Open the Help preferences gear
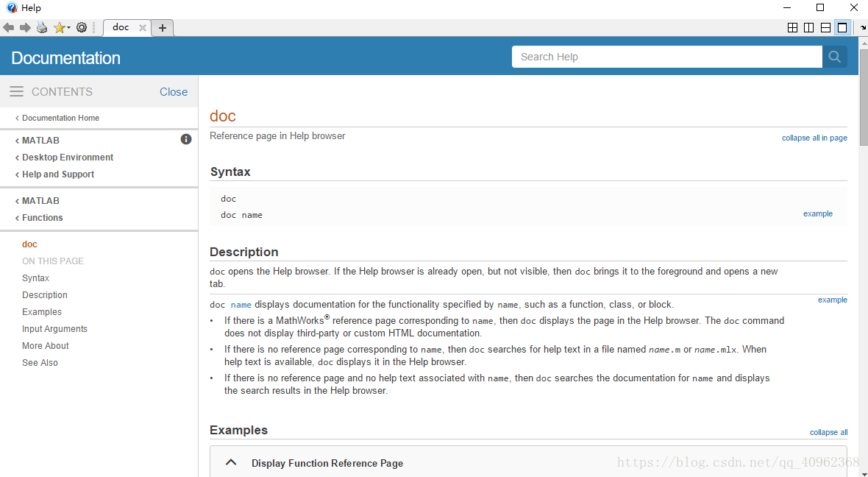868x477 pixels. [82, 28]
